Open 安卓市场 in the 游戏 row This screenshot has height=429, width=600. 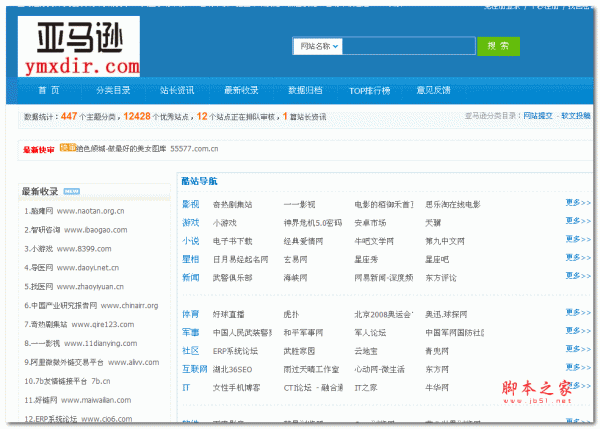370,223
